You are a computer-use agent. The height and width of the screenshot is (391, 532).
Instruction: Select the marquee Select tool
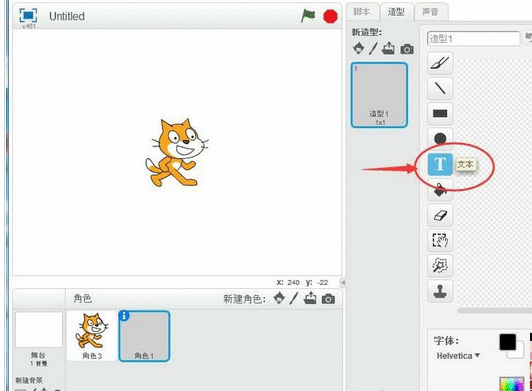click(440, 240)
